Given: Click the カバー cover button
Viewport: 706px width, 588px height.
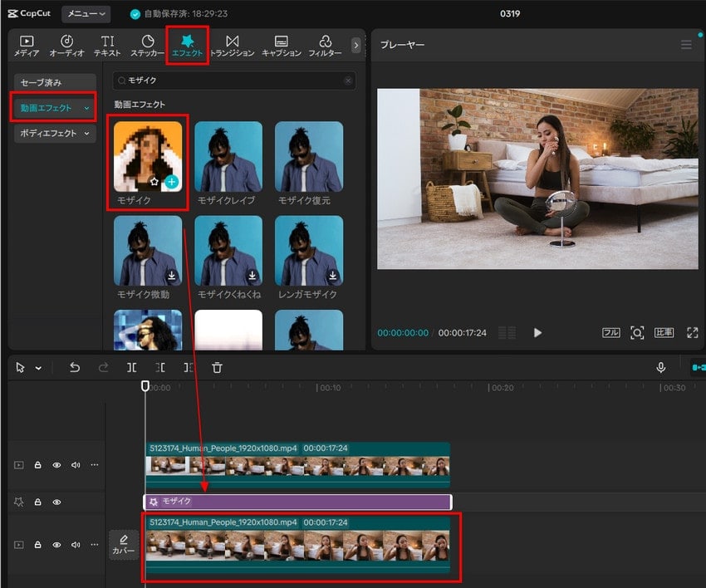Looking at the screenshot, I should tap(124, 545).
